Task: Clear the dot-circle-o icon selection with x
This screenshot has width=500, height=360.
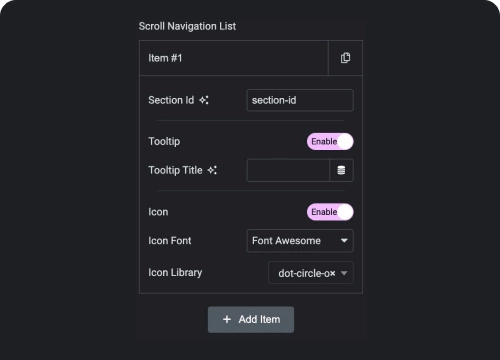Action: (x=332, y=273)
